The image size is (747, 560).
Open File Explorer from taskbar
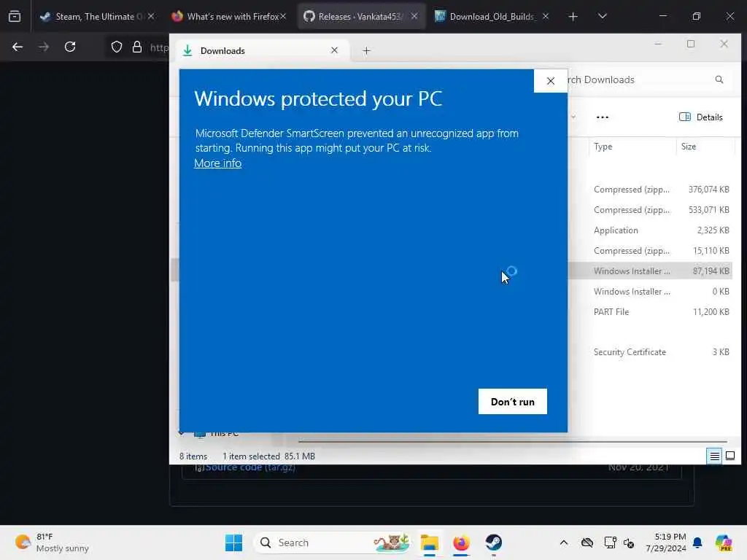click(x=429, y=542)
